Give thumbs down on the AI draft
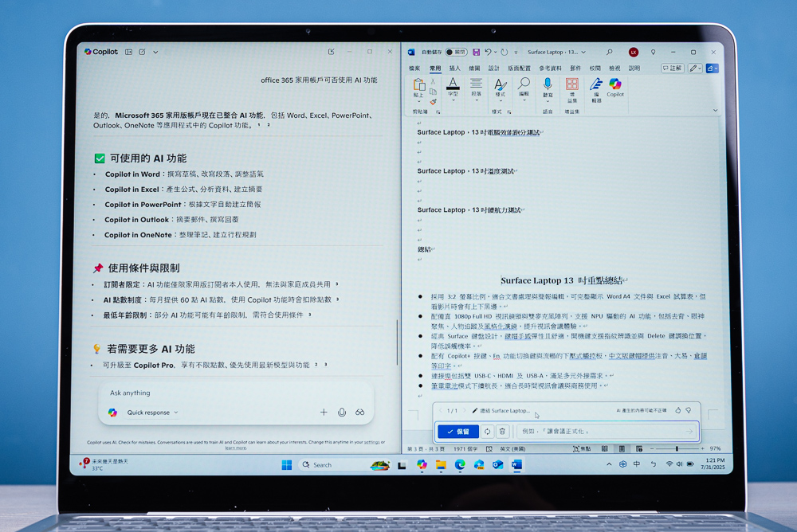Screen dimensions: 797x532 [689, 410]
